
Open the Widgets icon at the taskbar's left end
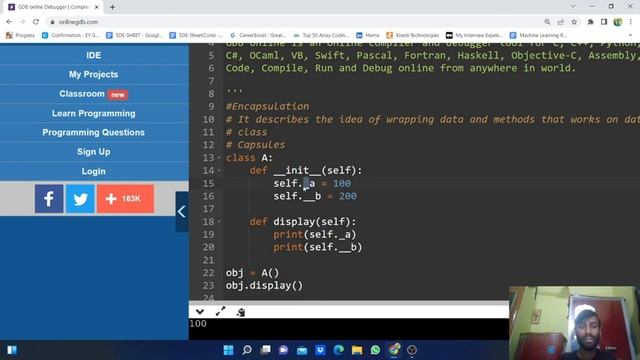[x=12, y=350]
